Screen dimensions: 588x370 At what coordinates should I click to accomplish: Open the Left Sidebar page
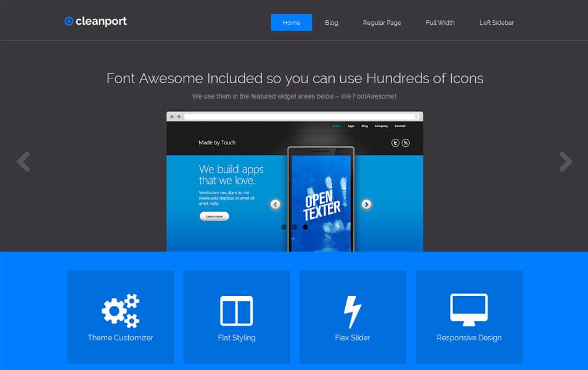[x=496, y=22]
